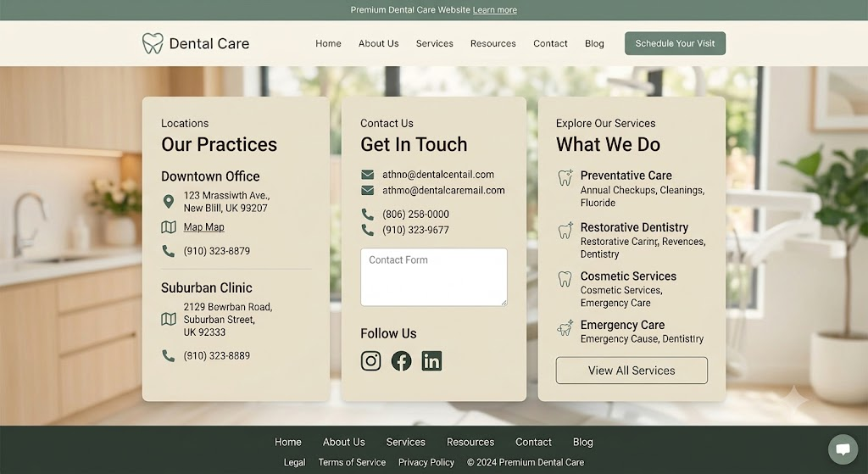Click Downtown Office phone (910) 323-8879
868x474 pixels.
point(217,251)
